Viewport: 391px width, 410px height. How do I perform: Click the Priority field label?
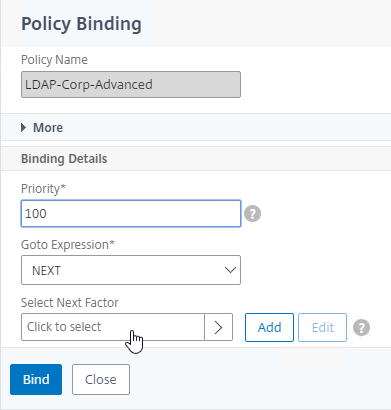click(43, 189)
